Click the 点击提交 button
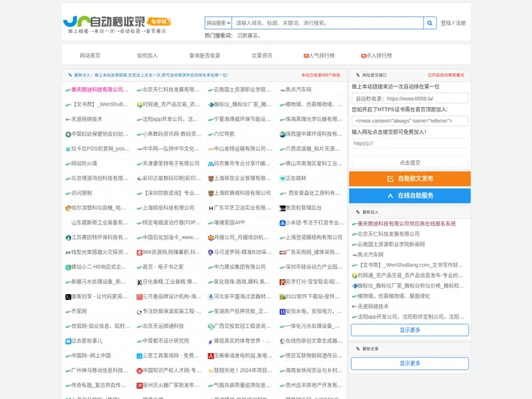 (x=410, y=163)
